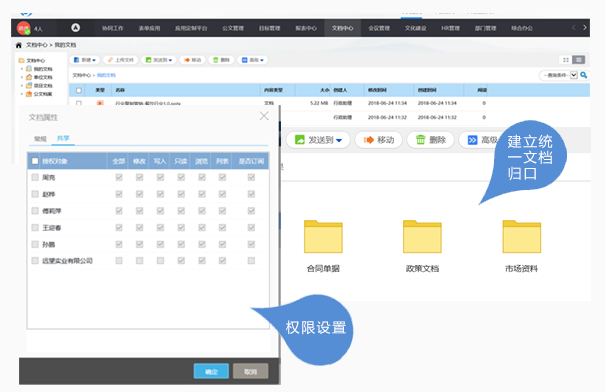Click the small 移动 toolbar button
The width and height of the screenshot is (605, 392).
click(x=193, y=60)
